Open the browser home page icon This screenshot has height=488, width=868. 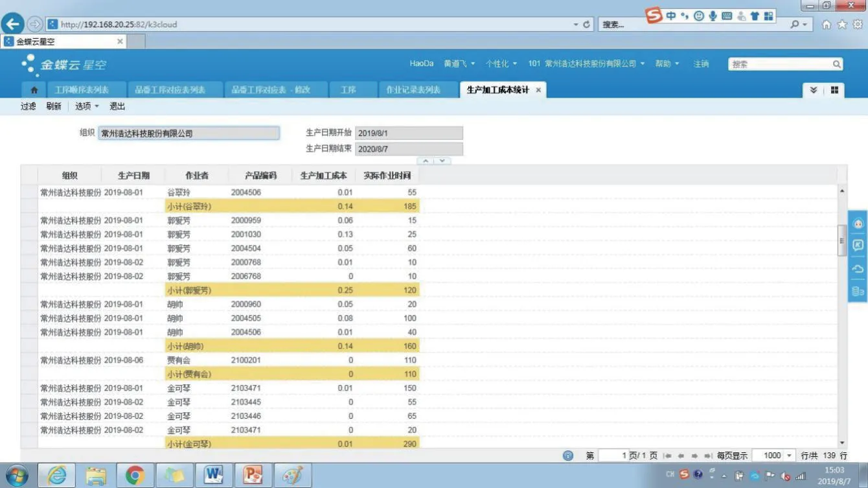[x=827, y=25]
